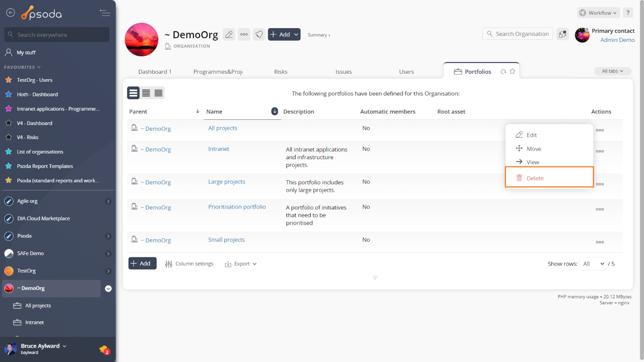Select the compact row spacing view icon

tap(158, 93)
